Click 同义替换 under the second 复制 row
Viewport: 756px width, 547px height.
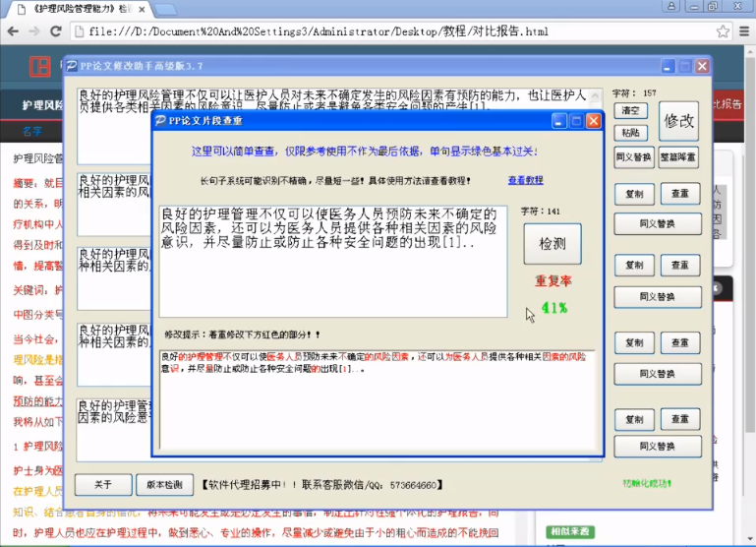[x=658, y=297]
